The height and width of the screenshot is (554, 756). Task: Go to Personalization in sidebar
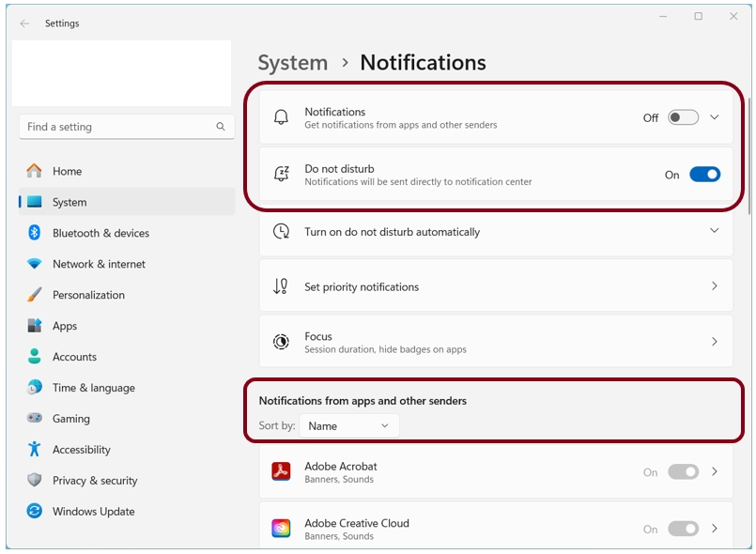[x=88, y=295]
